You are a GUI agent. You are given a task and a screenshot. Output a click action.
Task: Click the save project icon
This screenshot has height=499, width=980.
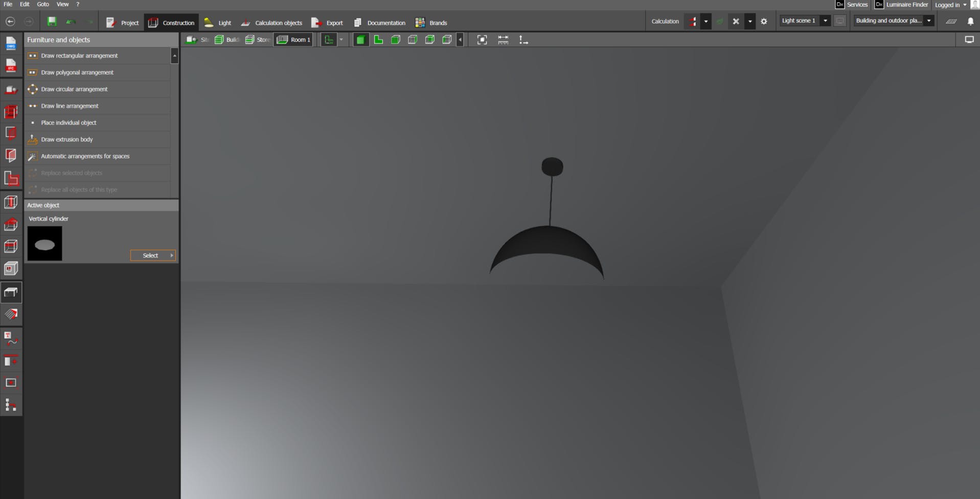click(x=52, y=21)
